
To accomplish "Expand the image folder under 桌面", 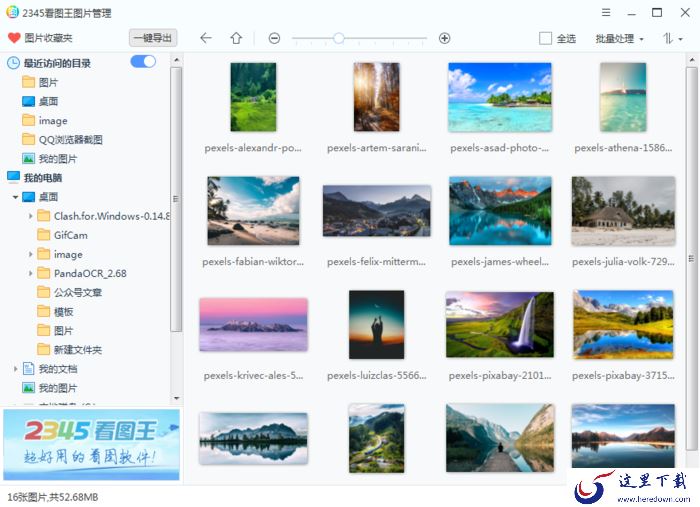I will point(30,254).
